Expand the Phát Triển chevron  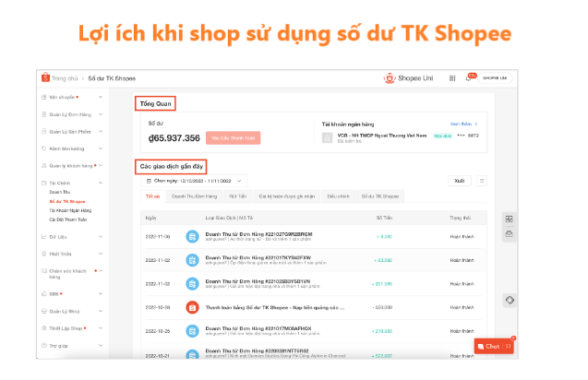101,254
